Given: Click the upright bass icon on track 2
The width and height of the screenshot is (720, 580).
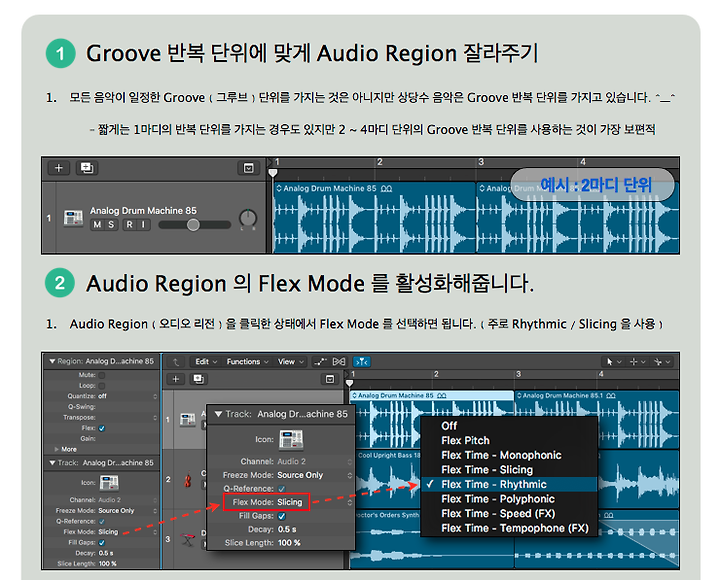Looking at the screenshot, I should 187,480.
